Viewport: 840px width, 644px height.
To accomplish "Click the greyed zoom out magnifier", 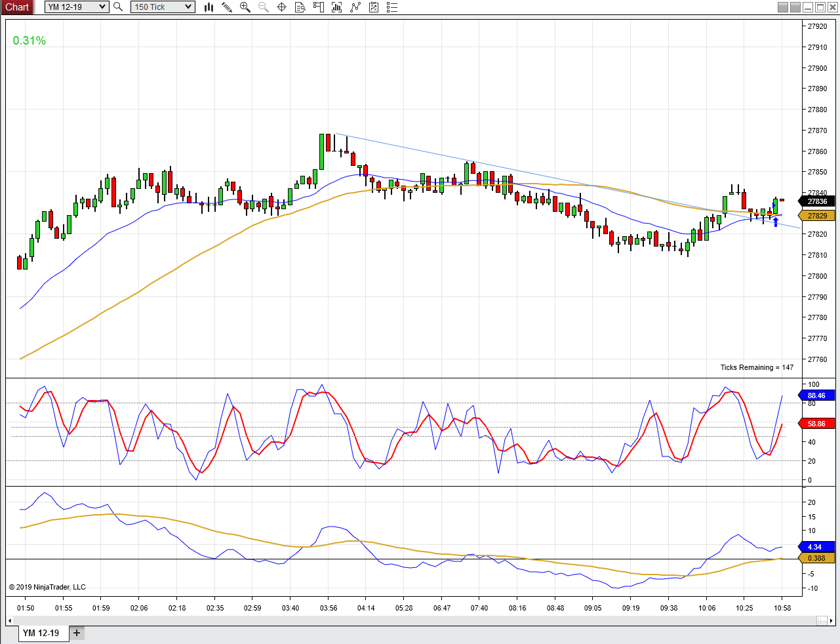I will [x=264, y=7].
